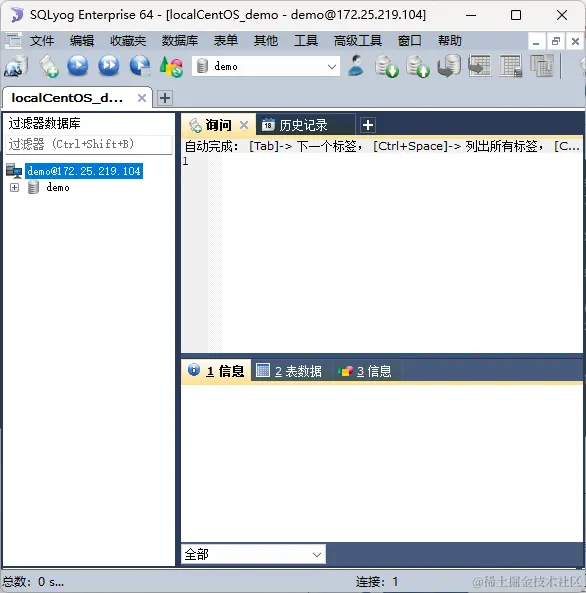Viewport: 586px width, 593px height.
Task: Click the colorful format query icon
Action: click(171, 67)
